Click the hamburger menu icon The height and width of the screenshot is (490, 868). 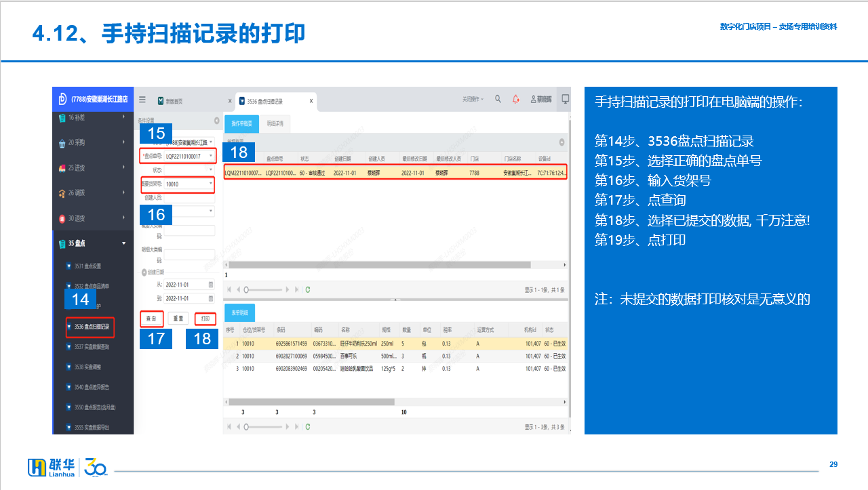click(x=142, y=100)
